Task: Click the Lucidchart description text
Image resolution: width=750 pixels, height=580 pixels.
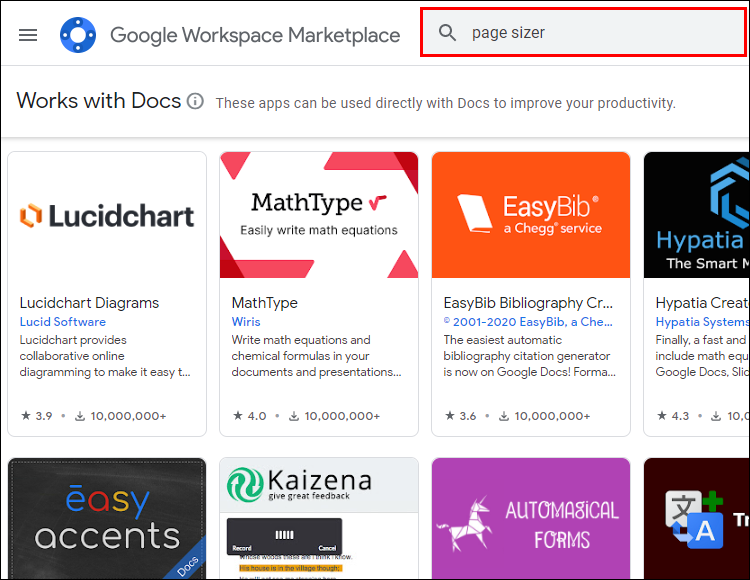Action: point(105,356)
